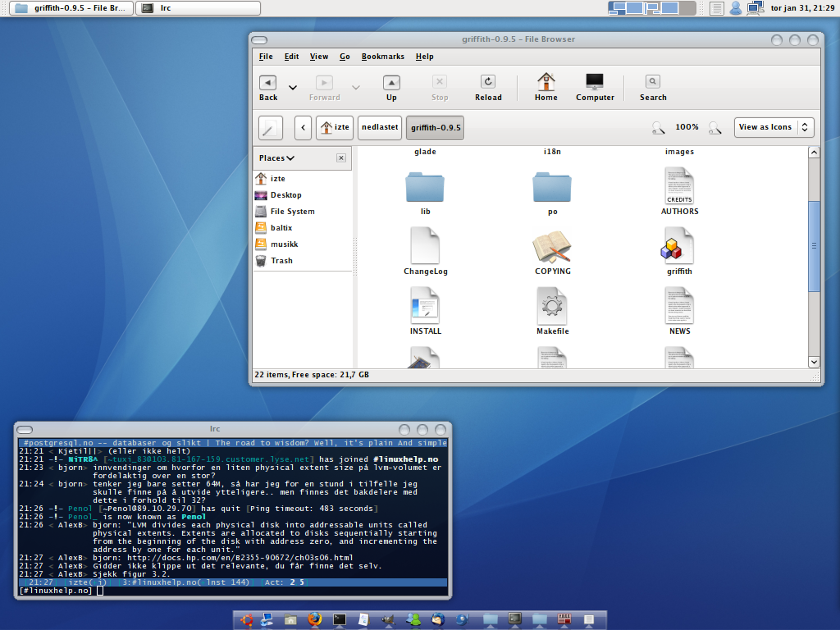Open the blue user icon in top panel

point(736,8)
